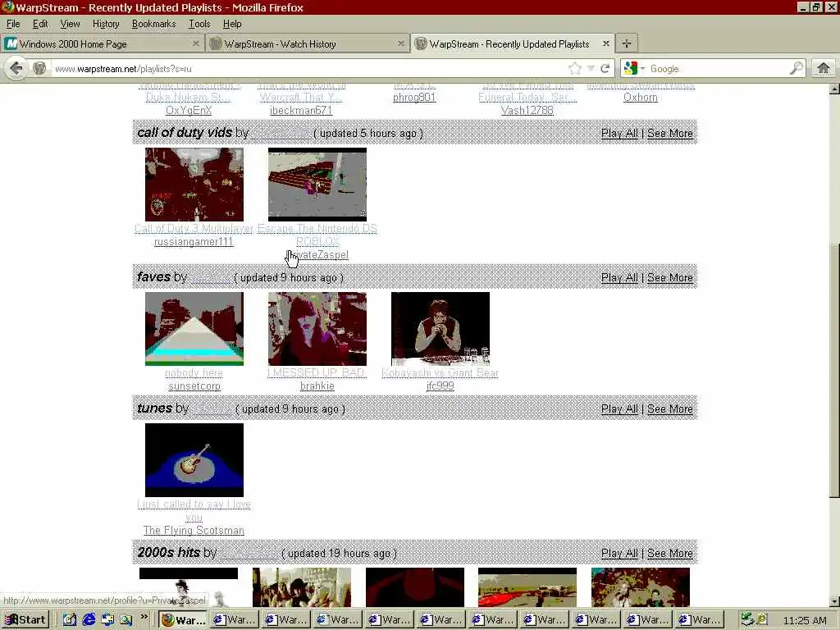Close the WarpStream - Watch History tab
The image size is (840, 630).
click(400, 44)
